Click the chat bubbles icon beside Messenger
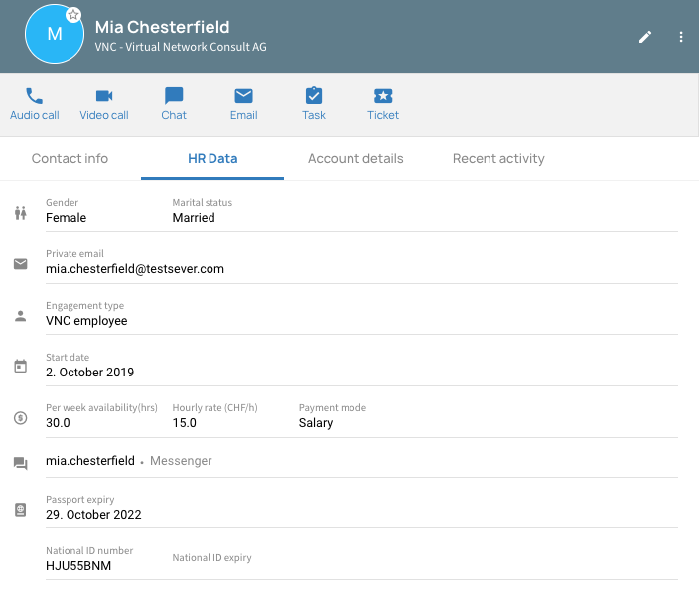This screenshot has height=599, width=700. (x=20, y=463)
